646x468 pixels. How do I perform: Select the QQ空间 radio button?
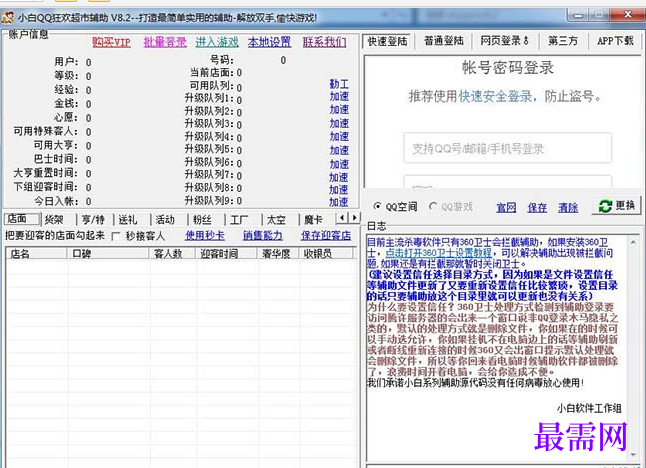click(x=377, y=206)
